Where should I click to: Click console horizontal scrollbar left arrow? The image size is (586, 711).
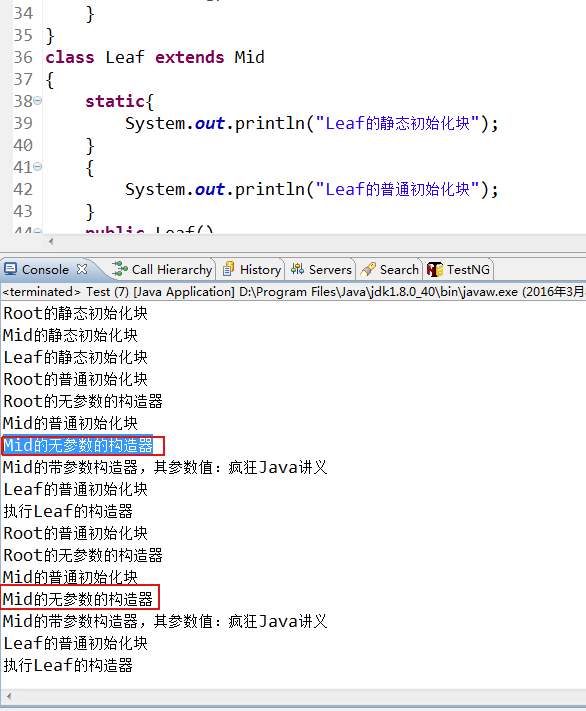[9, 696]
